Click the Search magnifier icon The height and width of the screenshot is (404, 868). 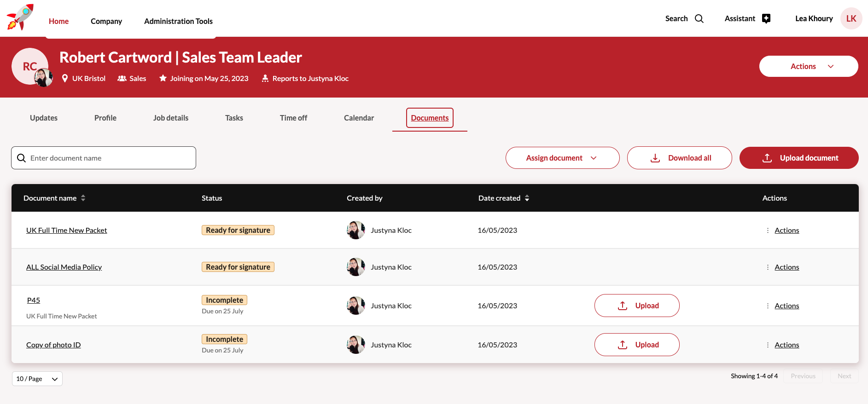pyautogui.click(x=699, y=19)
